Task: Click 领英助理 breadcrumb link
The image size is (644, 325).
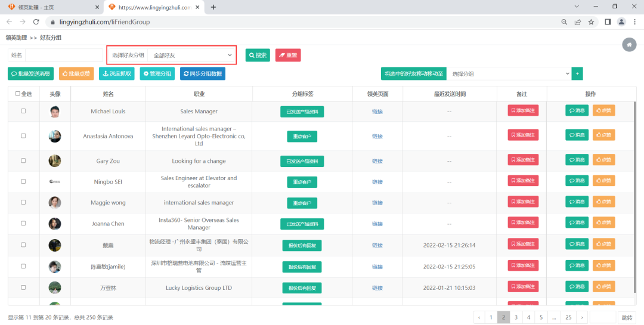Action: [x=16, y=38]
